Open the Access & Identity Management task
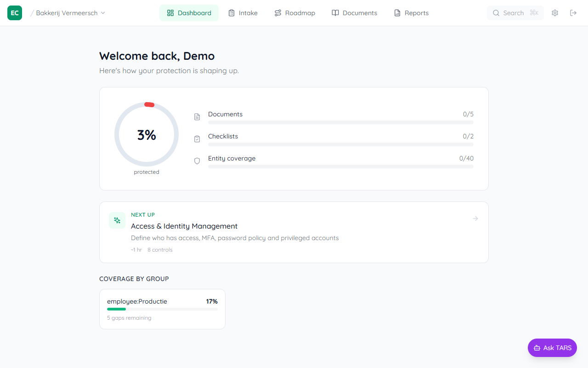This screenshot has width=588, height=368. pos(184,226)
